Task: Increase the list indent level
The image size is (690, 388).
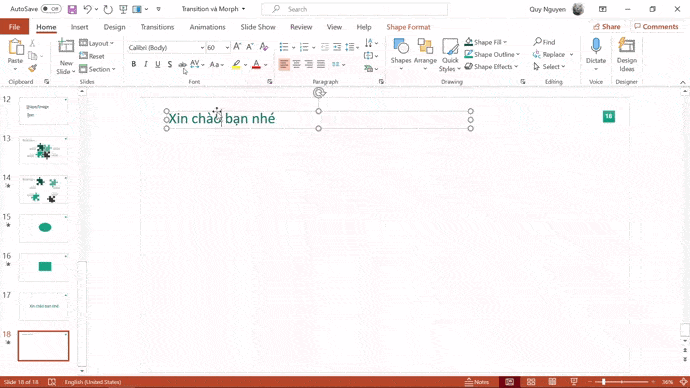Action: (x=337, y=47)
